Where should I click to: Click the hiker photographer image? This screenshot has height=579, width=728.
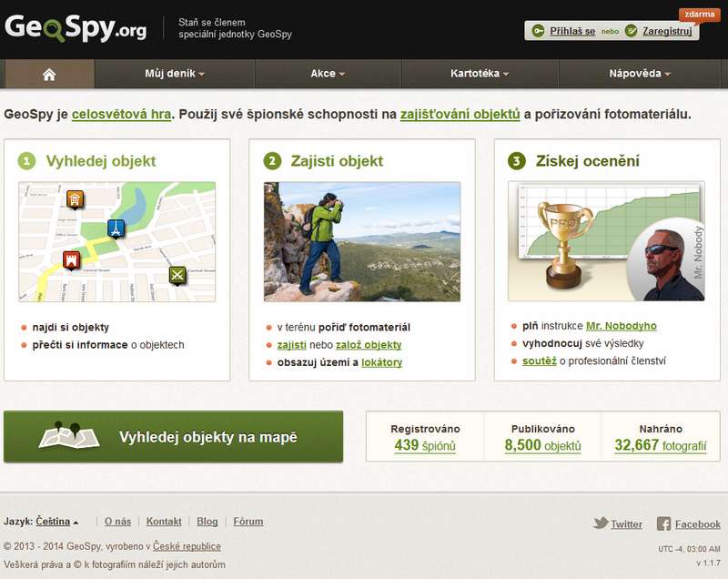362,242
